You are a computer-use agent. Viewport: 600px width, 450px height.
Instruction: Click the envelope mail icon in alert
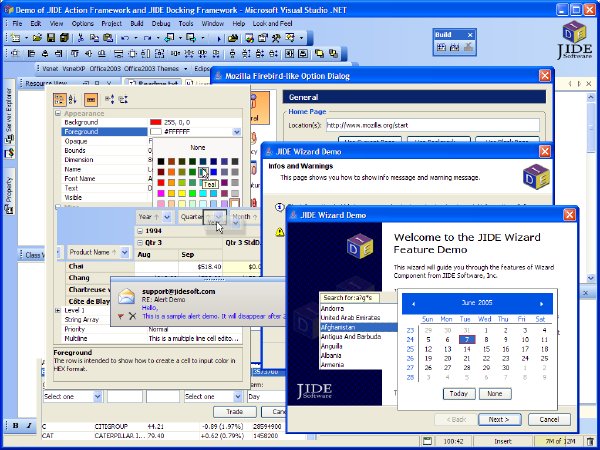click(126, 297)
